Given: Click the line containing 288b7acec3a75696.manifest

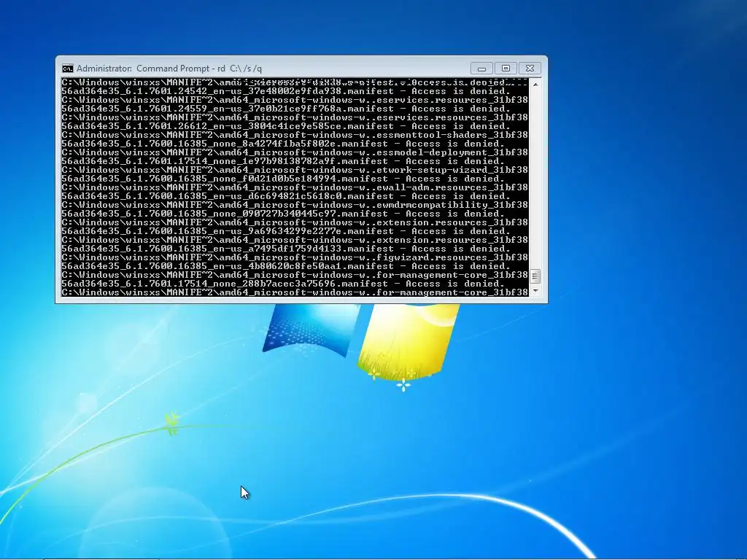Looking at the screenshot, I should pyautogui.click(x=283, y=284).
